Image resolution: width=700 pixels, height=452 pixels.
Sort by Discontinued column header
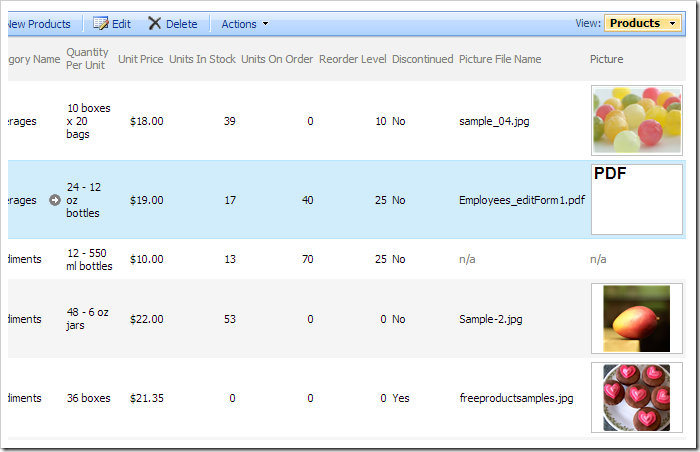[422, 59]
